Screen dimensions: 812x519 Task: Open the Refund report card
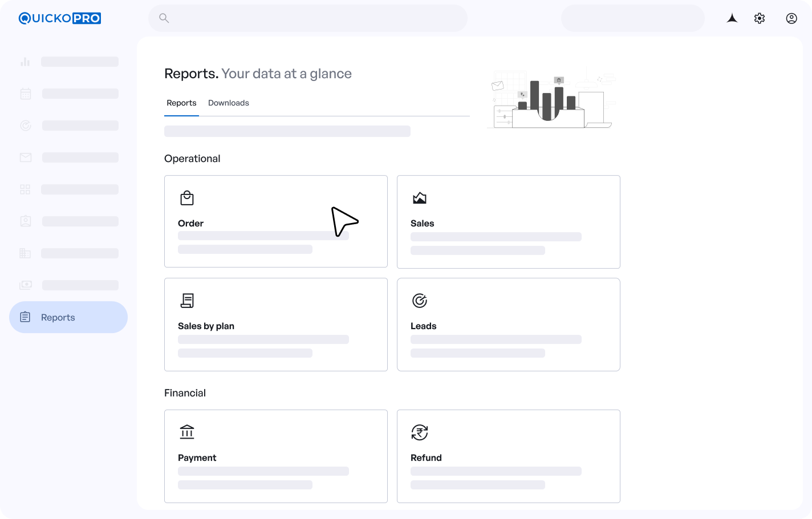click(x=508, y=456)
